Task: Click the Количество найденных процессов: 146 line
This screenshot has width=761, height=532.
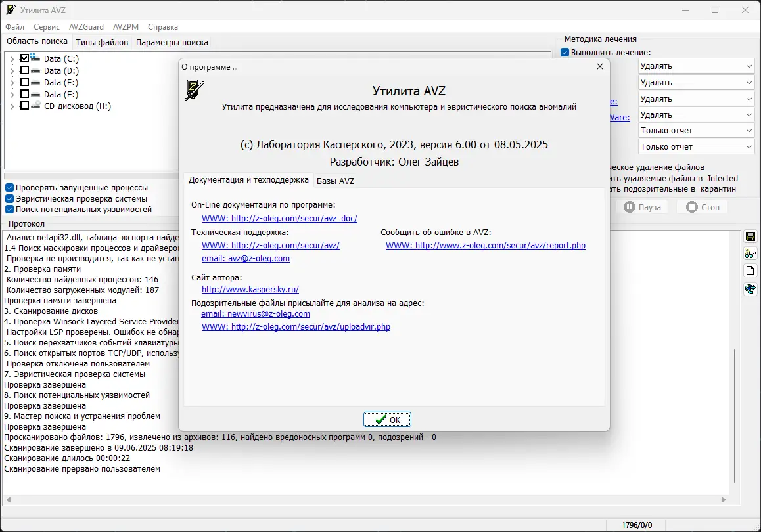Action: click(x=83, y=280)
